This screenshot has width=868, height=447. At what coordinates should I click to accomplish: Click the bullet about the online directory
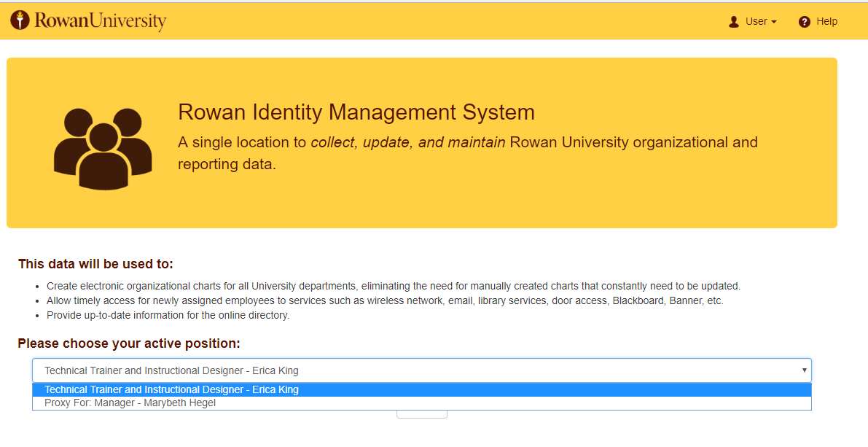pos(168,315)
